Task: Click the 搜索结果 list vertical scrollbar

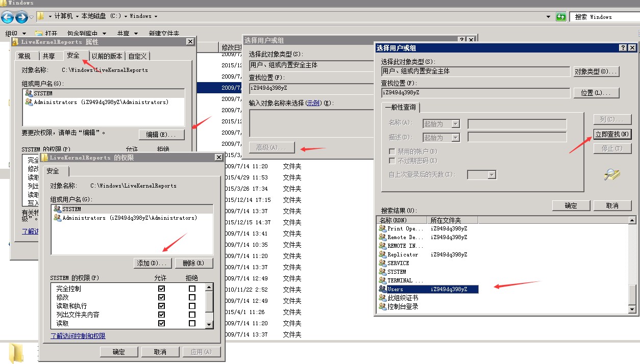Action: [632, 293]
